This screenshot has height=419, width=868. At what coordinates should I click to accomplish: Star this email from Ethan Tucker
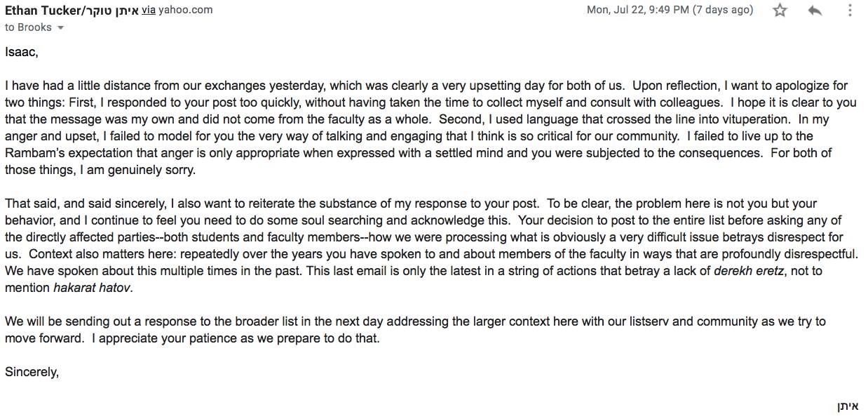[780, 11]
